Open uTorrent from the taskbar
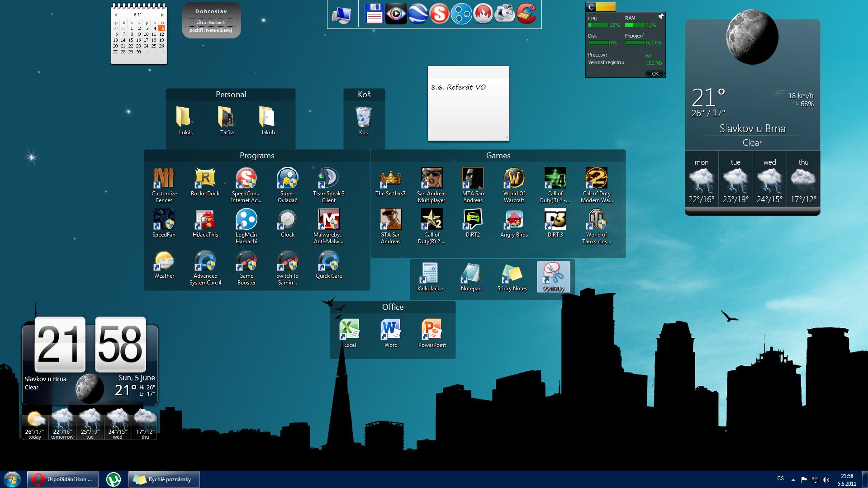 (x=113, y=479)
